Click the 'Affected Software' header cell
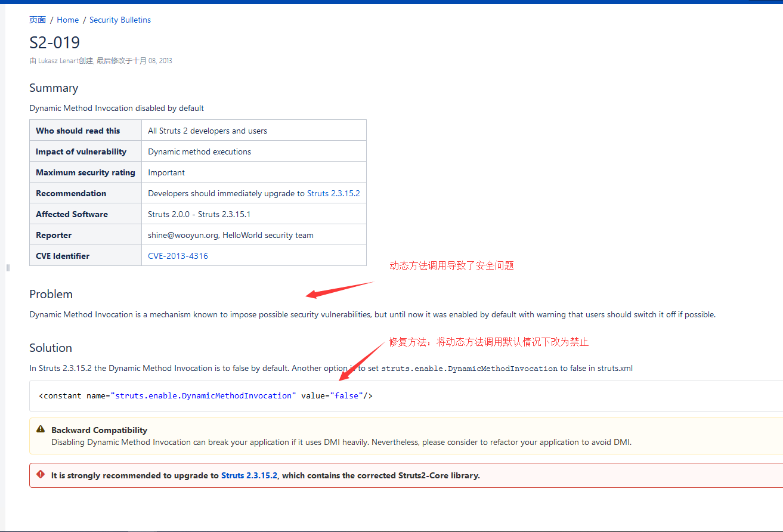 click(85, 214)
